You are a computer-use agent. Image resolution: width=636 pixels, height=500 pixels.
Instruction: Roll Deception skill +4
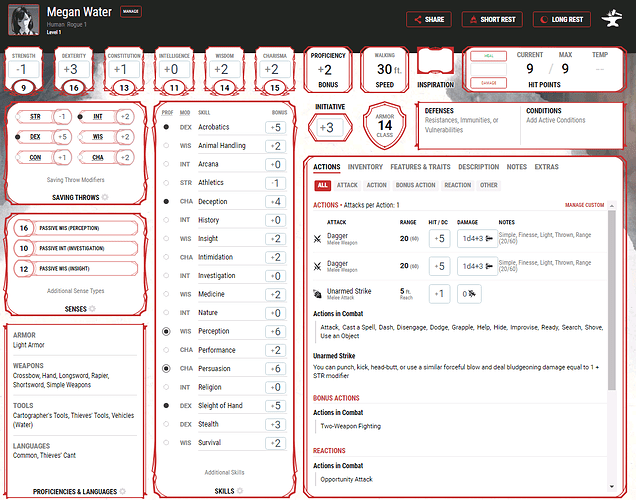click(x=276, y=202)
